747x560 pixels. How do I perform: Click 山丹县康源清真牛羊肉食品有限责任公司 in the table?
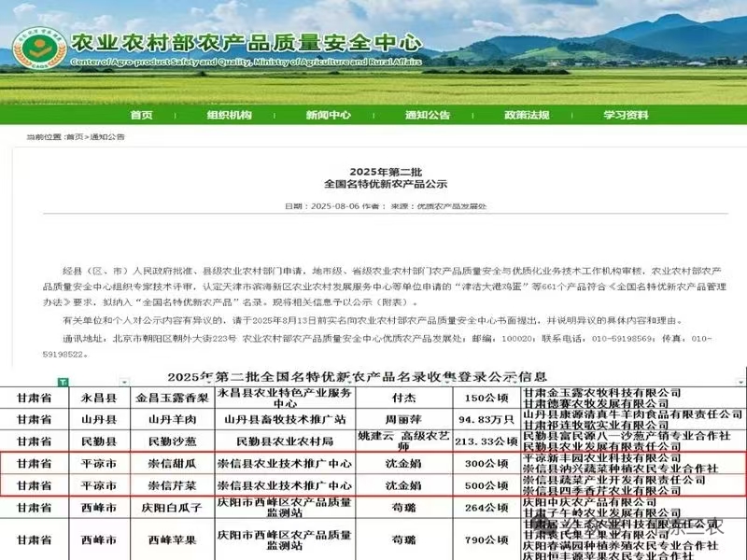[x=633, y=414]
